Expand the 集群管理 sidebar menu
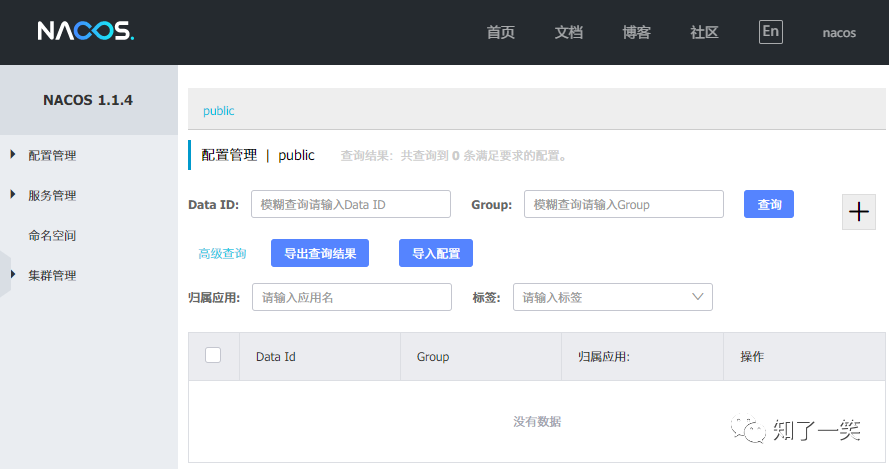The image size is (889, 469). pyautogui.click(x=52, y=275)
